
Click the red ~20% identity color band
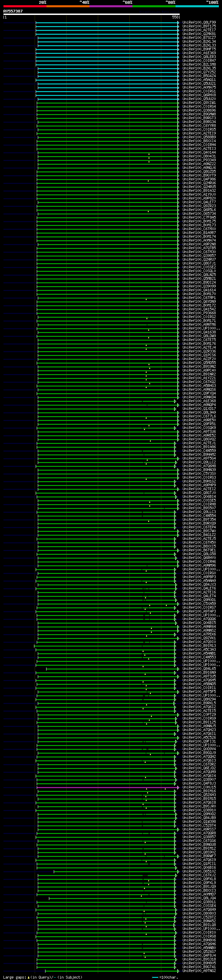(25, 6)
